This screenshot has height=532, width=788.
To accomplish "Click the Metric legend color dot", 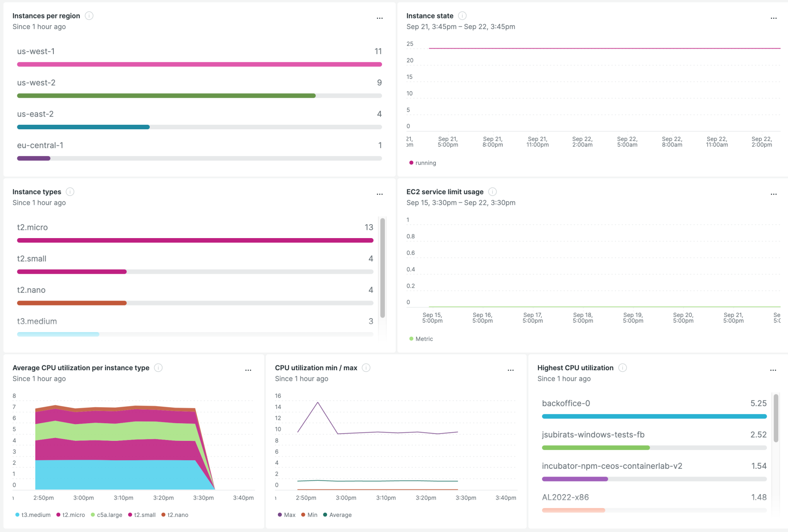I will pyautogui.click(x=411, y=339).
